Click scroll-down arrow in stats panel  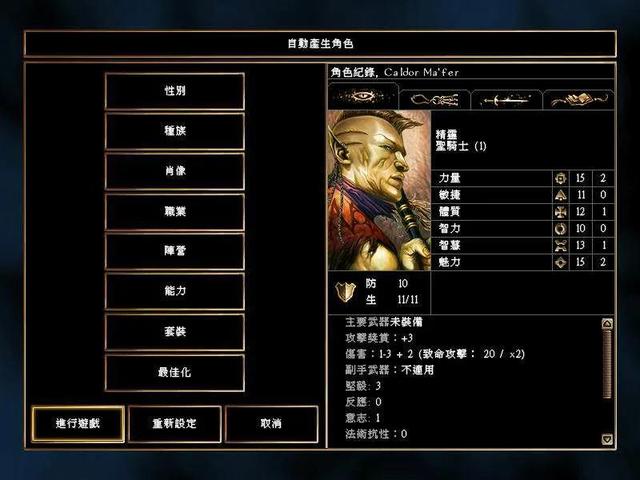point(607,439)
